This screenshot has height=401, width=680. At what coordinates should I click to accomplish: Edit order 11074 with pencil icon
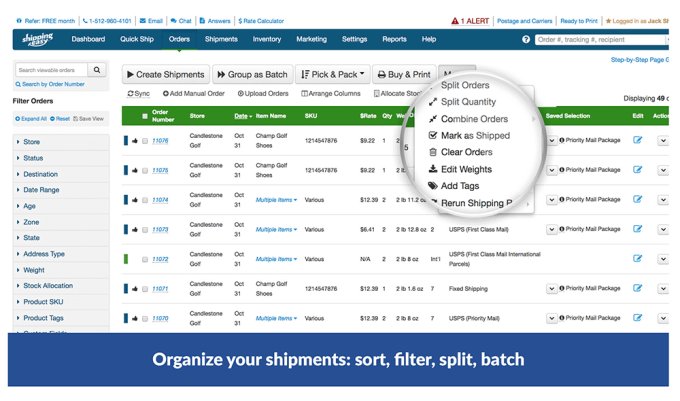pos(637,199)
